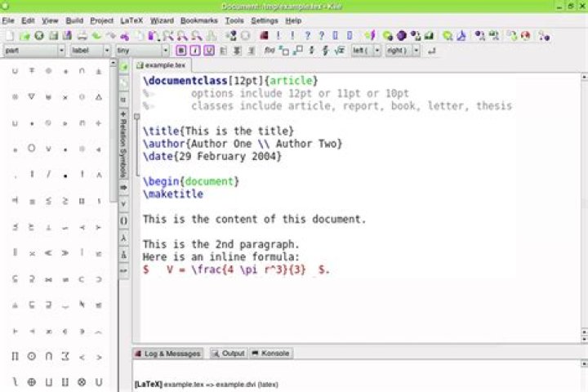Switch to the Log & Messages tab
This screenshot has width=588, height=392.
point(168,354)
